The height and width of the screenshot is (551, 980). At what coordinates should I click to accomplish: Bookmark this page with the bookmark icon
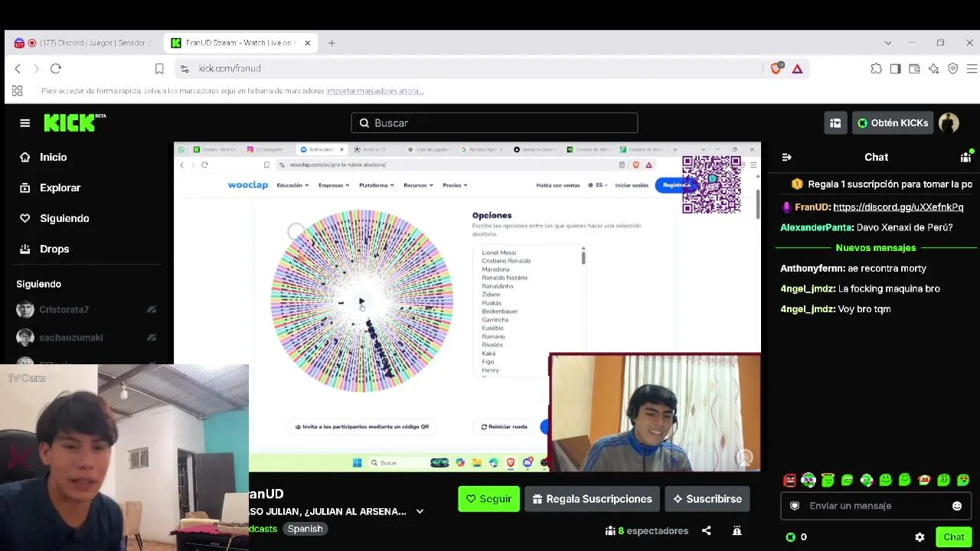tap(159, 69)
